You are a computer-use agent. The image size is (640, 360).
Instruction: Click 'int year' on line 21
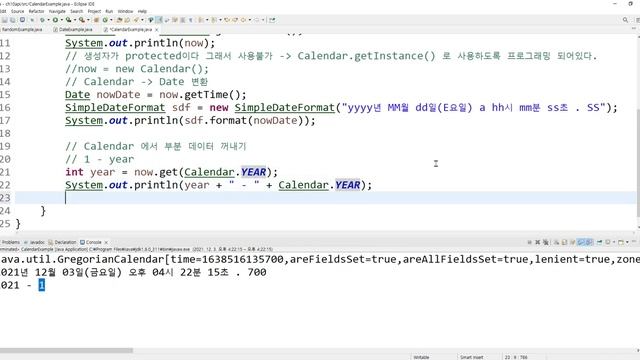click(90, 172)
